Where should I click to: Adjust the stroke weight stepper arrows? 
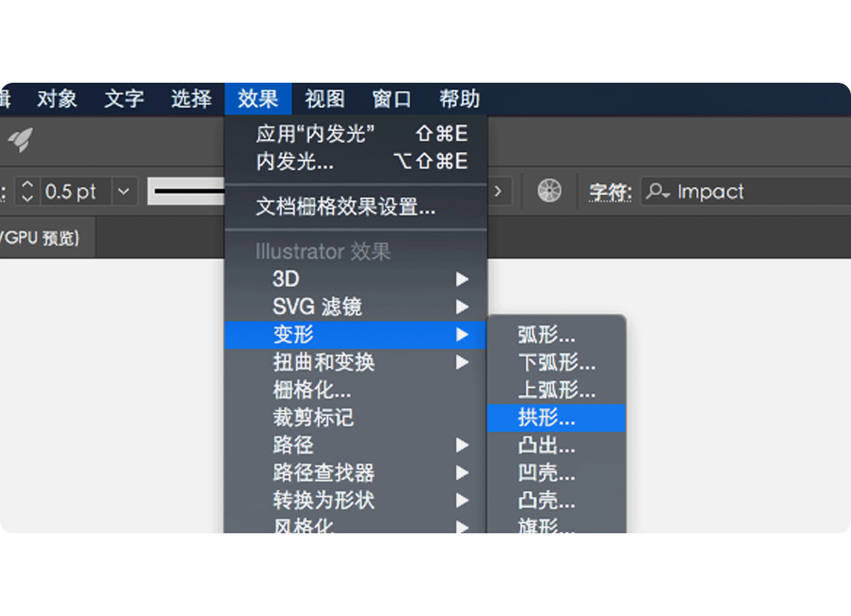coord(27,191)
